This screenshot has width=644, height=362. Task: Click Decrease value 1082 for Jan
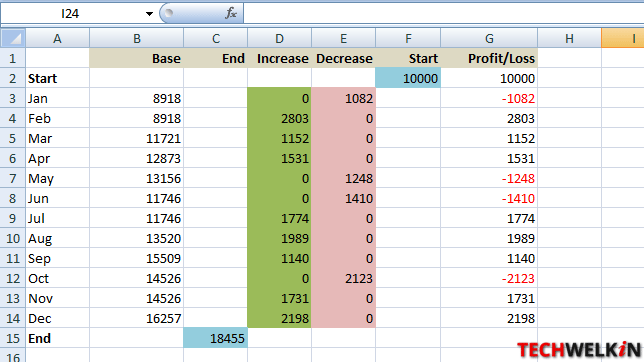click(x=359, y=99)
